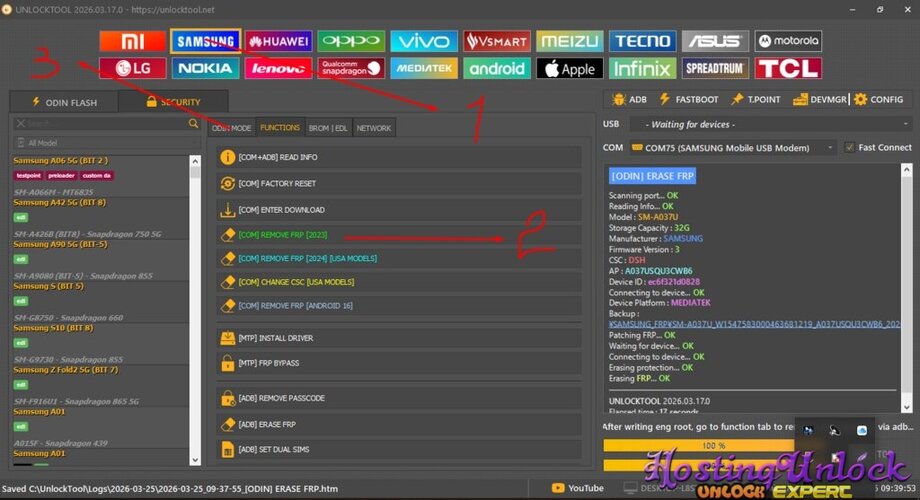The image size is (920, 500).
Task: Open the SAMSUNG_FRP backup file link
Action: point(755,324)
